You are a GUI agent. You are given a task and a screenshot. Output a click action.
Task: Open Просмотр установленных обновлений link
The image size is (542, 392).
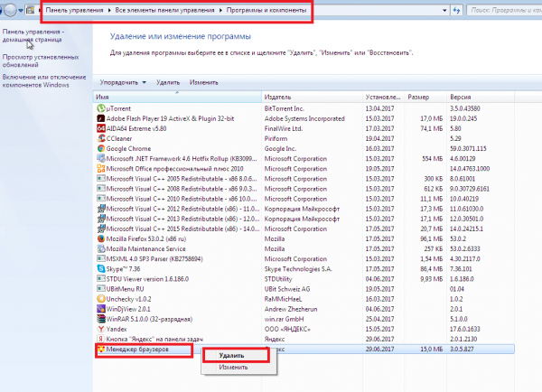click(x=39, y=60)
